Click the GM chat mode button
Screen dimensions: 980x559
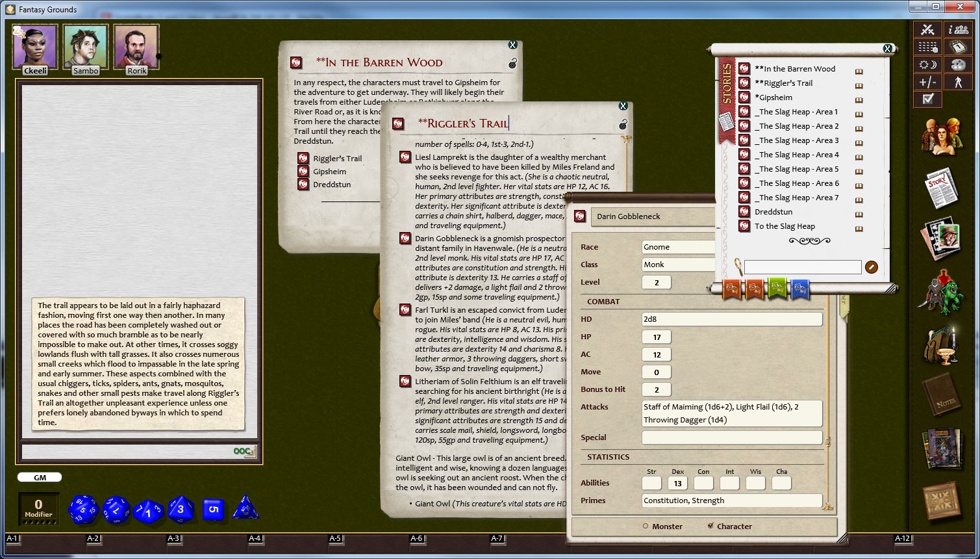[39, 477]
